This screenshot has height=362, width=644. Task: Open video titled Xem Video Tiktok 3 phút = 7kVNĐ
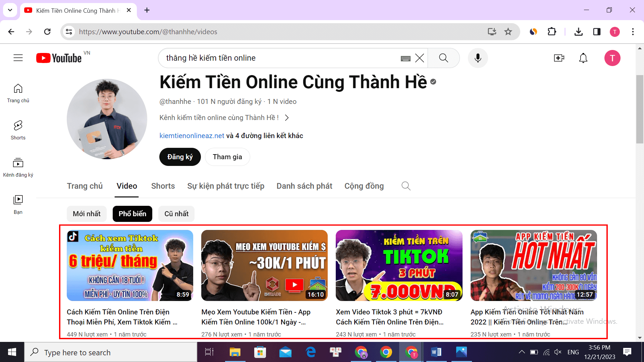(389, 317)
